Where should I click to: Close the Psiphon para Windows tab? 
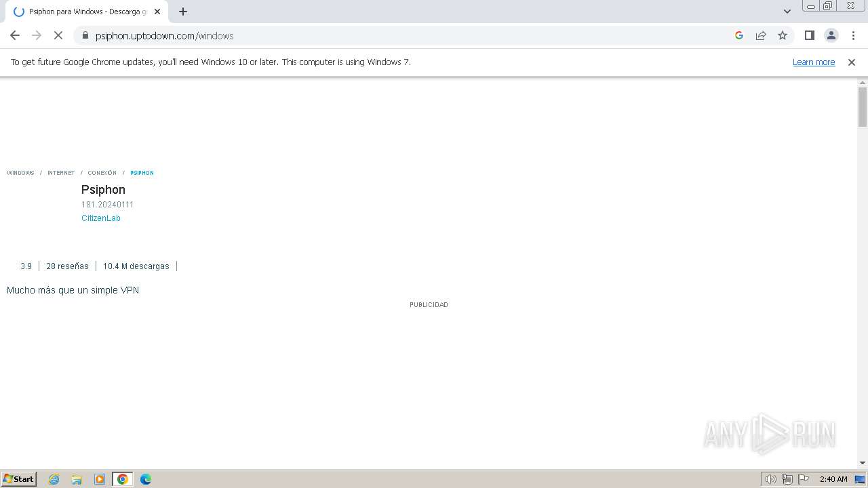[x=157, y=12]
